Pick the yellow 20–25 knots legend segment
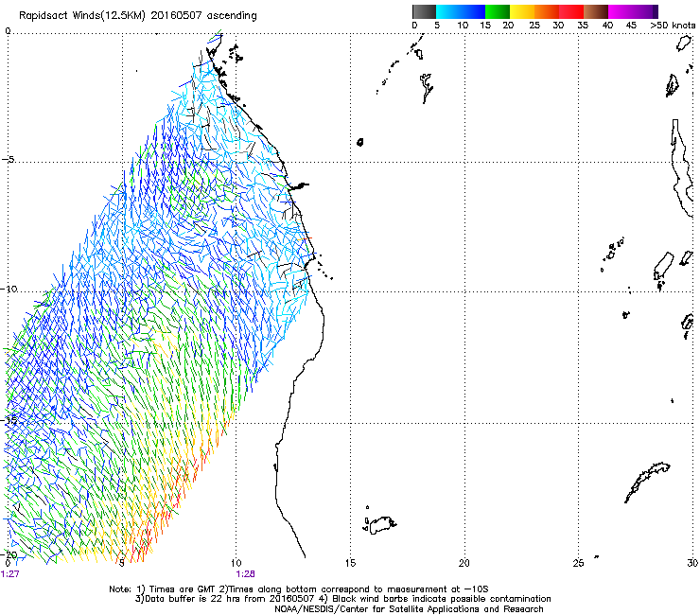Image resolution: width=700 pixels, height=615 pixels. point(522,11)
